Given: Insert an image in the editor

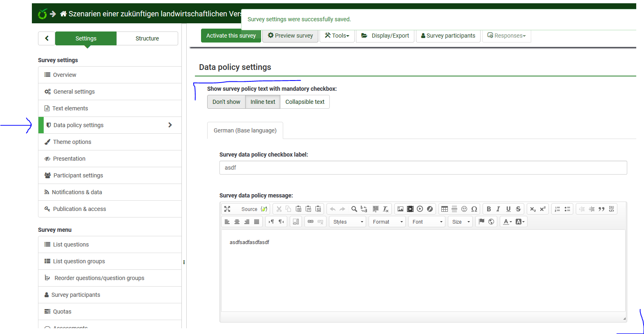Looking at the screenshot, I should coord(400,209).
